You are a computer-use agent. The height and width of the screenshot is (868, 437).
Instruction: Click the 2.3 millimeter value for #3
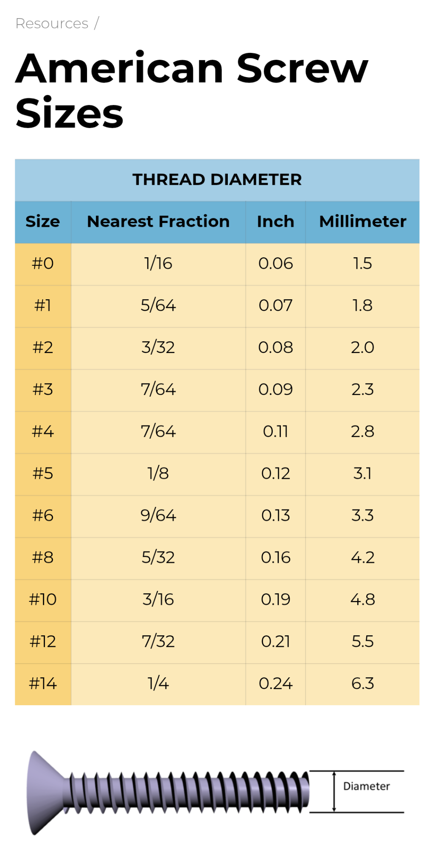tap(363, 389)
